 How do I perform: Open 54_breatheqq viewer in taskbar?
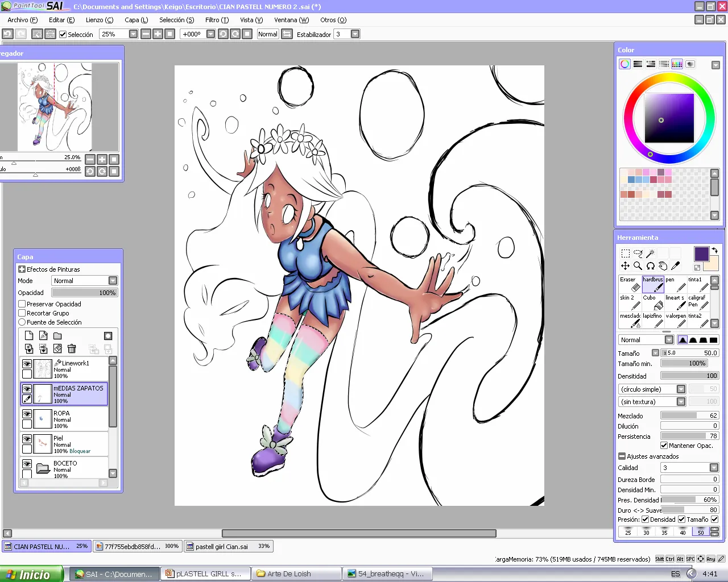pos(387,574)
